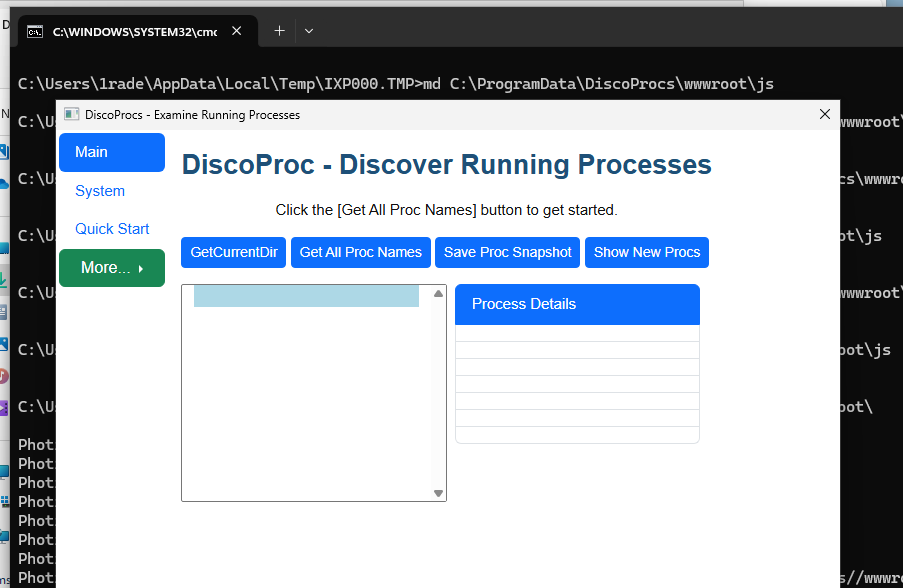This screenshot has width=903, height=588.
Task: Select the highlighted item in process list
Action: coord(306,296)
